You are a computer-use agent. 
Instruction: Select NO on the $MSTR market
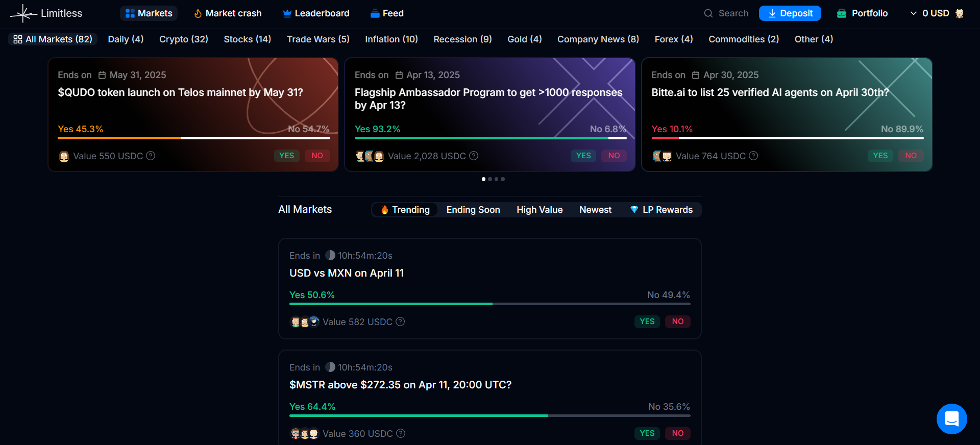click(x=677, y=433)
